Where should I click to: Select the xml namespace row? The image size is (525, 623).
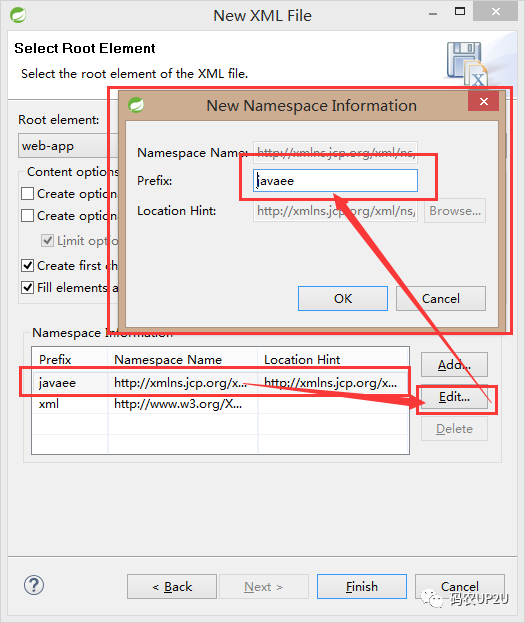(x=220, y=404)
